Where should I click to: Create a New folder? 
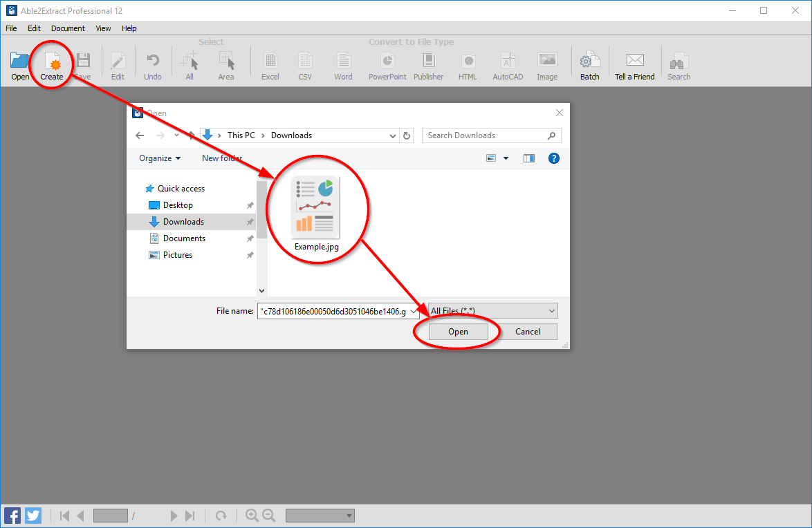point(222,158)
